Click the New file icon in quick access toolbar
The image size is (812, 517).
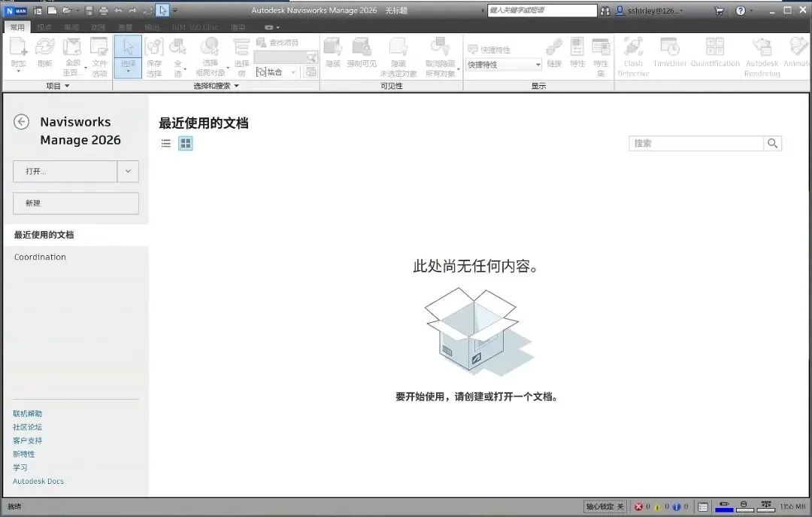point(53,11)
